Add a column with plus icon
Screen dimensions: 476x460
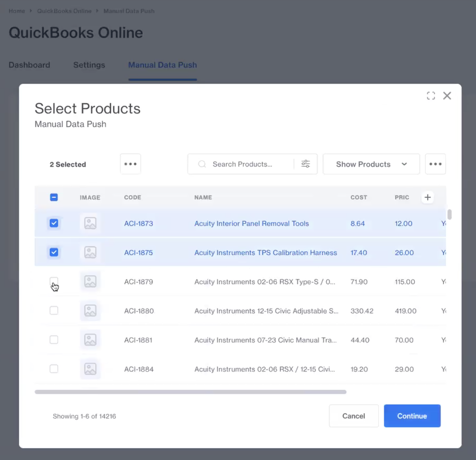pos(428,197)
